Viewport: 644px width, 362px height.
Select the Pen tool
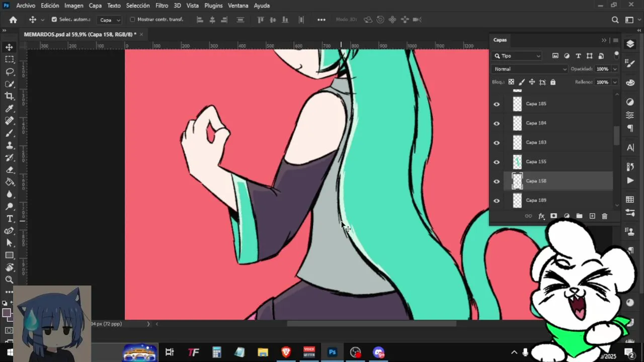(x=9, y=231)
